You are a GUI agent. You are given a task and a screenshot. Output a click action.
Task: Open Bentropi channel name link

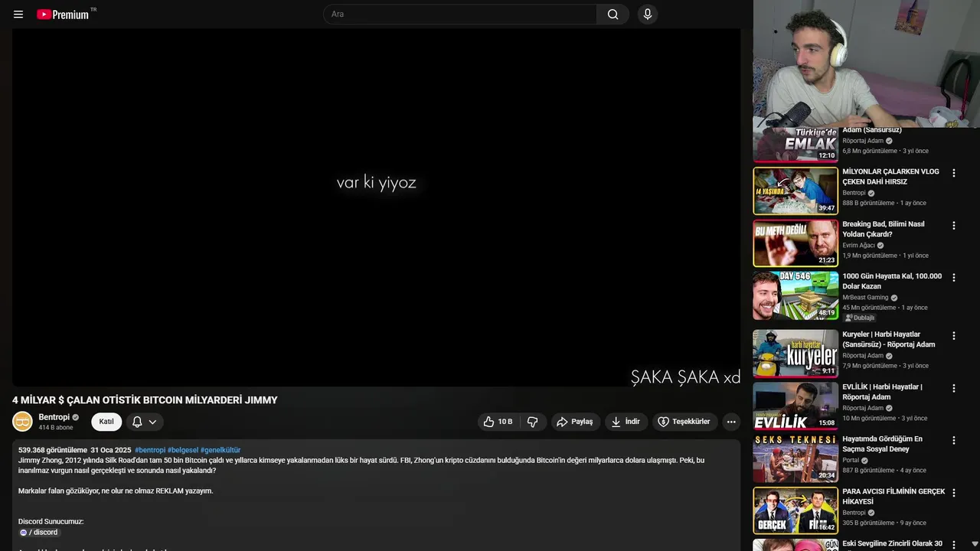coord(54,417)
